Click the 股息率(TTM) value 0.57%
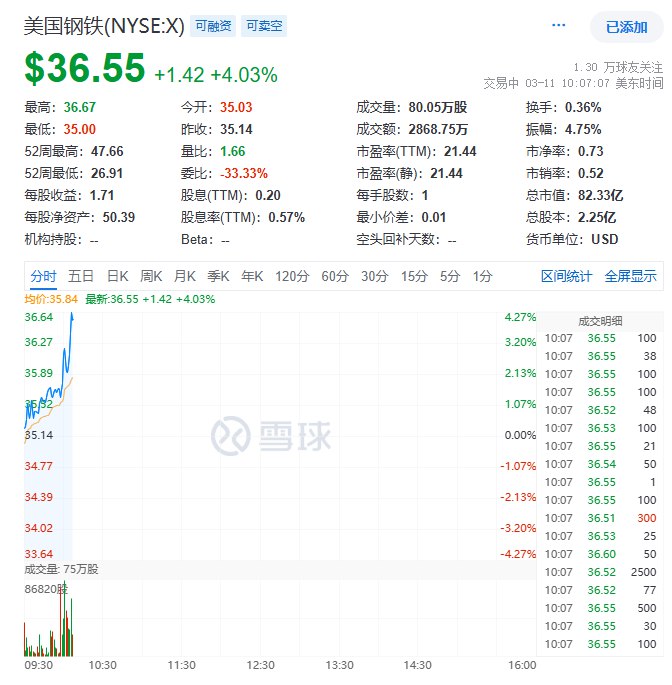The image size is (672, 685). [x=287, y=217]
